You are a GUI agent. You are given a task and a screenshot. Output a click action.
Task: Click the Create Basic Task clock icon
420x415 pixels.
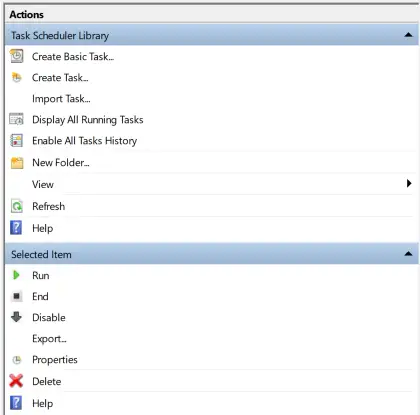pos(16,56)
